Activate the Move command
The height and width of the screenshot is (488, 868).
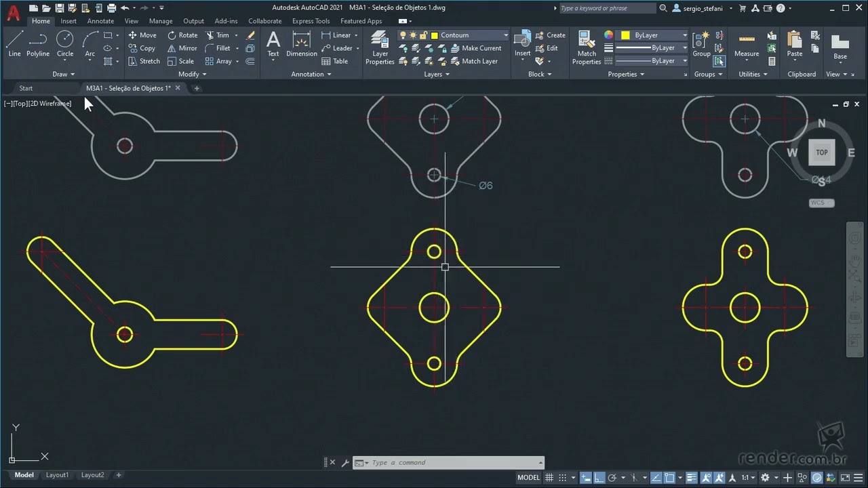(142, 35)
